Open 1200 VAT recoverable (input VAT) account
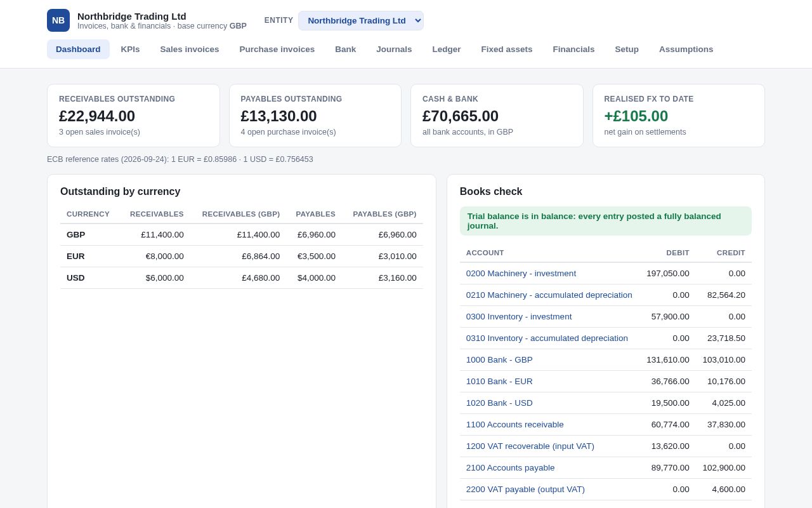The height and width of the screenshot is (508, 812). 530,446
